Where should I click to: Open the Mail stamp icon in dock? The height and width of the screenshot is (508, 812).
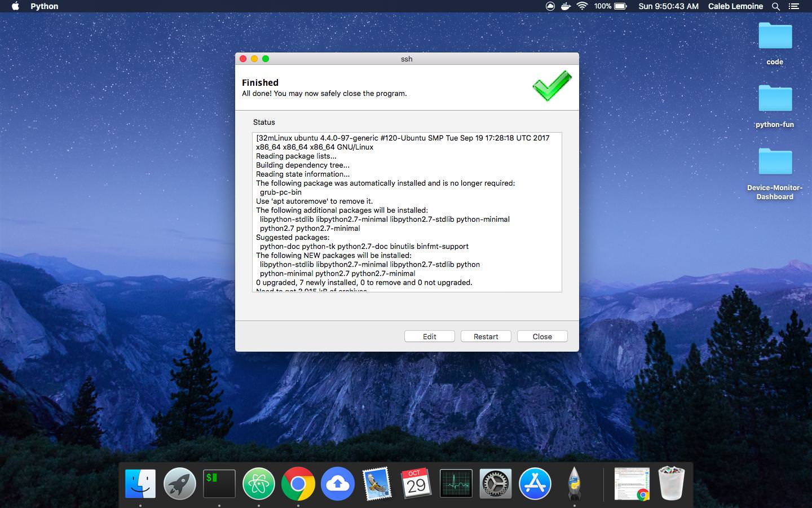377,484
